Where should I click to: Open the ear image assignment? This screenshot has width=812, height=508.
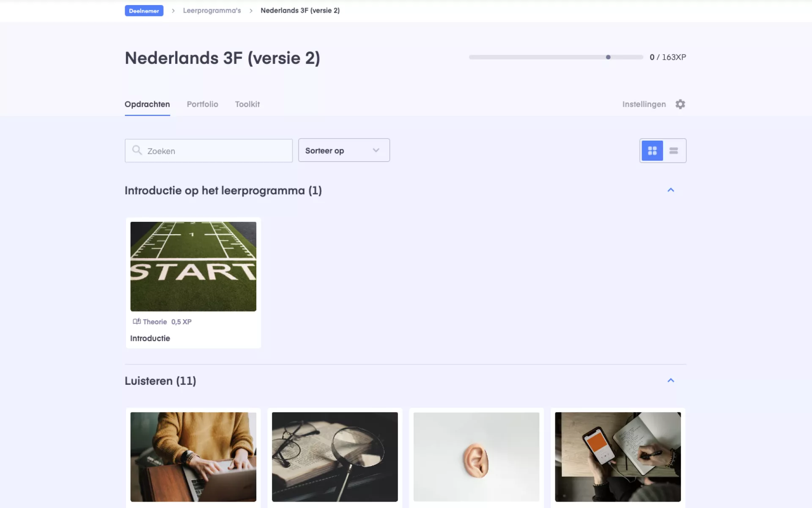tap(476, 457)
